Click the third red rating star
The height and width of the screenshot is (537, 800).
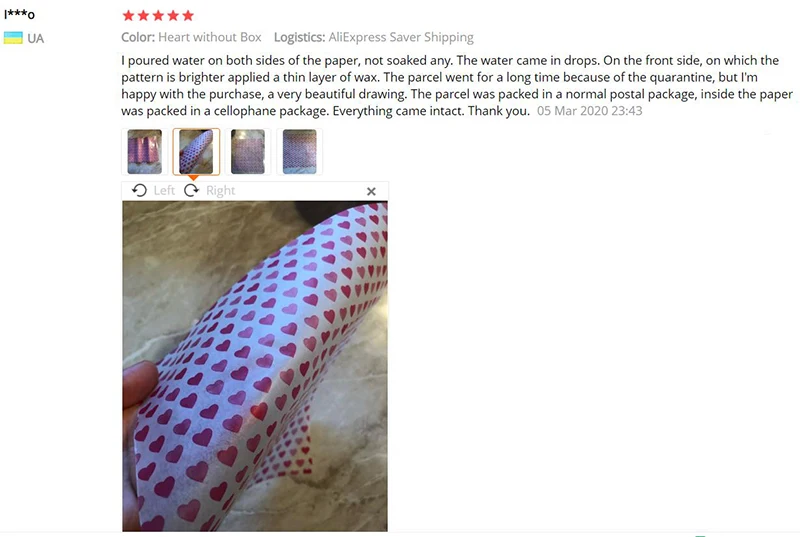158,15
